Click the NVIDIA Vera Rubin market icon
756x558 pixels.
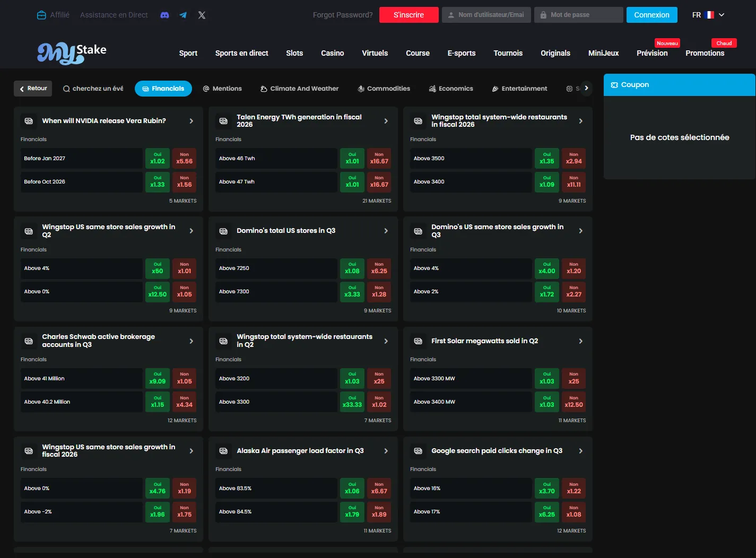[x=29, y=121]
